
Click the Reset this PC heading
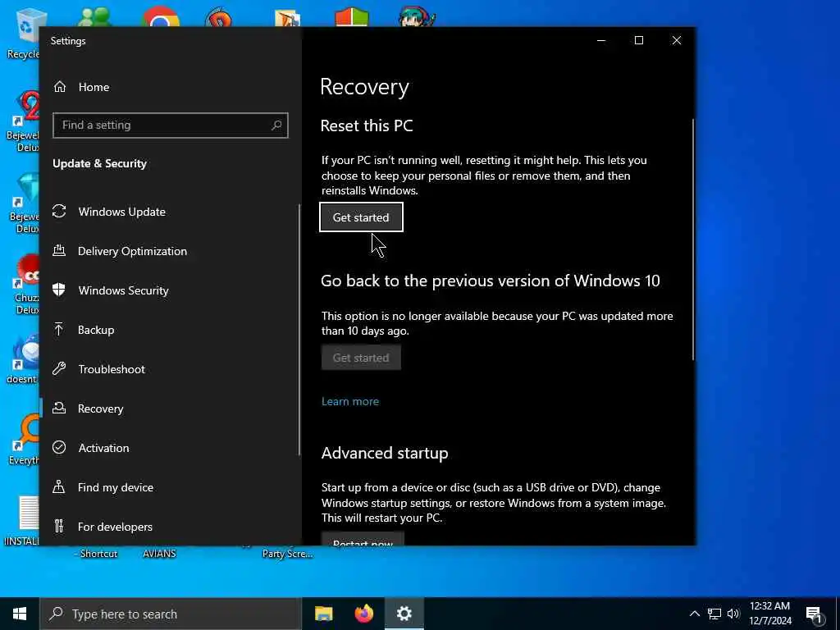click(367, 126)
